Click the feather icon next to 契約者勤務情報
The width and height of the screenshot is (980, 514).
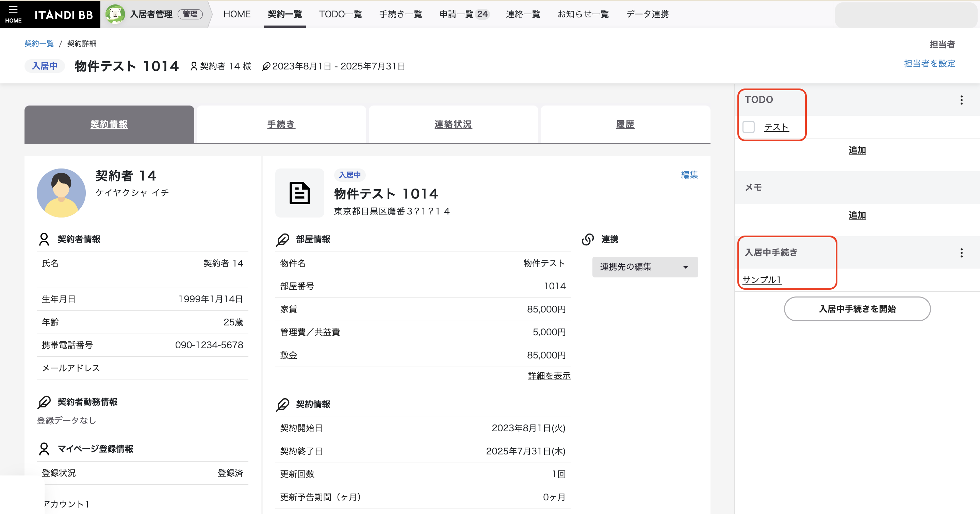[44, 402]
